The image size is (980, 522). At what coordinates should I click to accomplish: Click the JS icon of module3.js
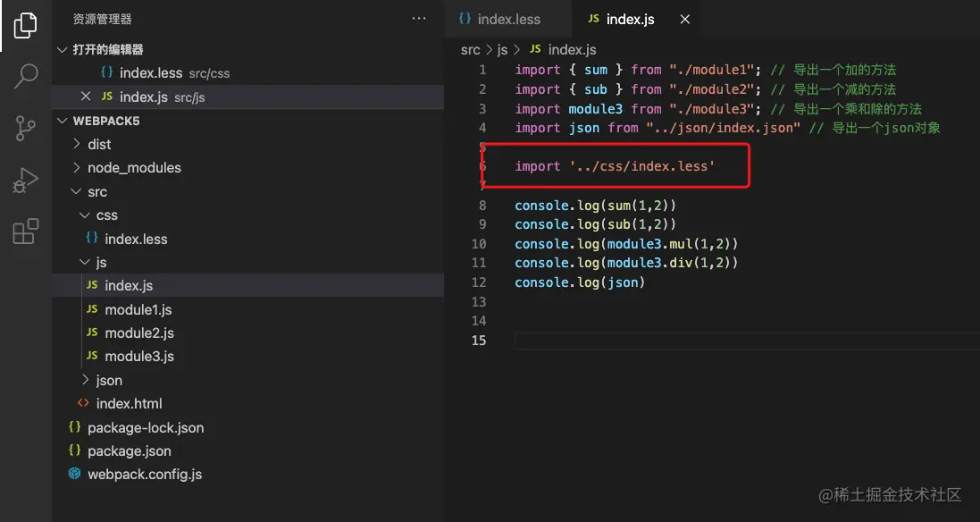[x=92, y=355]
